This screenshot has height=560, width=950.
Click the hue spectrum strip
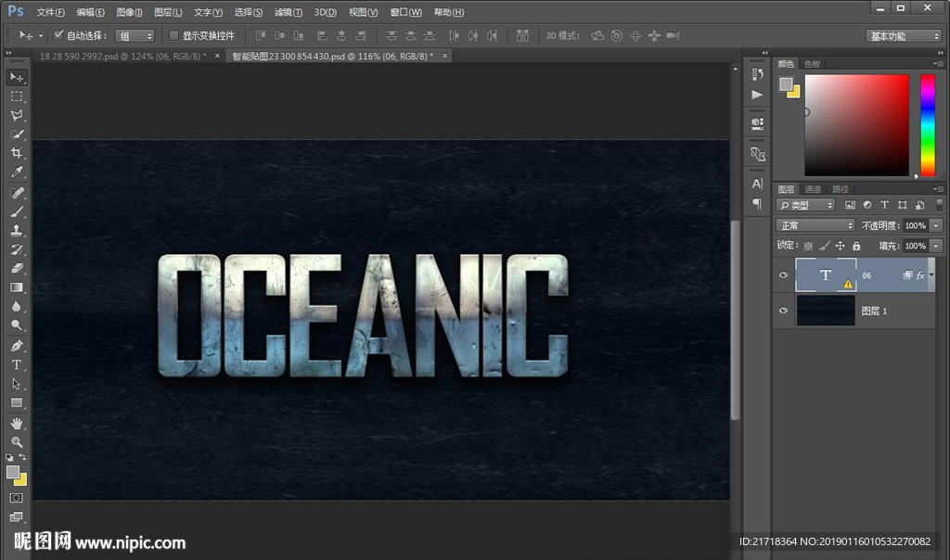tap(927, 124)
